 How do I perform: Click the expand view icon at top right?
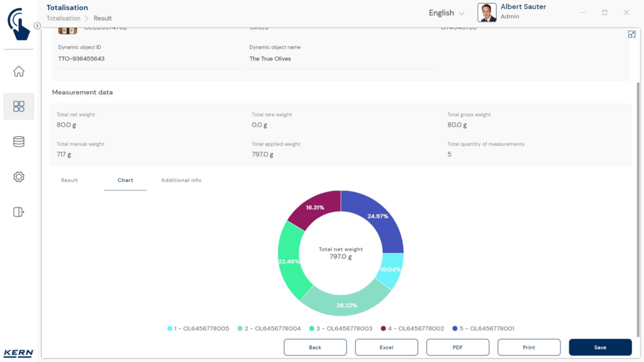click(x=632, y=34)
